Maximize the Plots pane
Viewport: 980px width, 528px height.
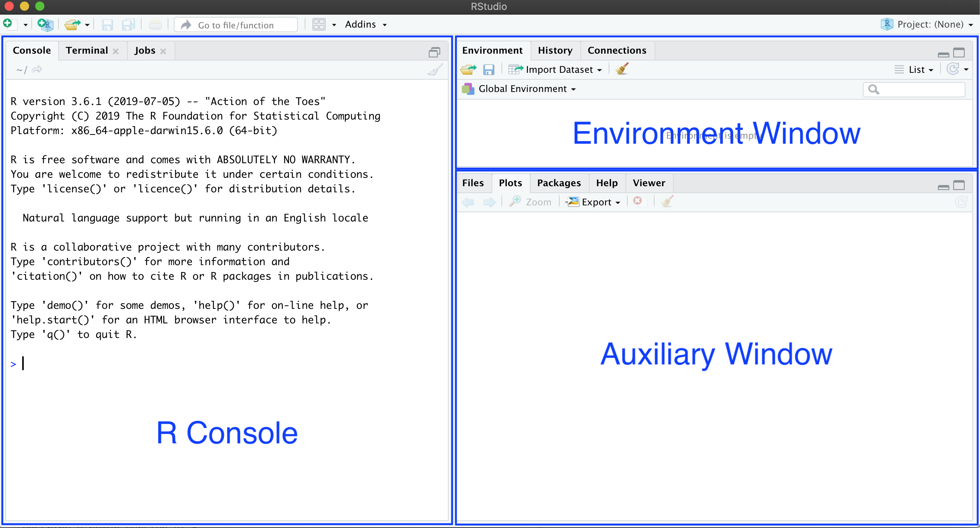(959, 185)
